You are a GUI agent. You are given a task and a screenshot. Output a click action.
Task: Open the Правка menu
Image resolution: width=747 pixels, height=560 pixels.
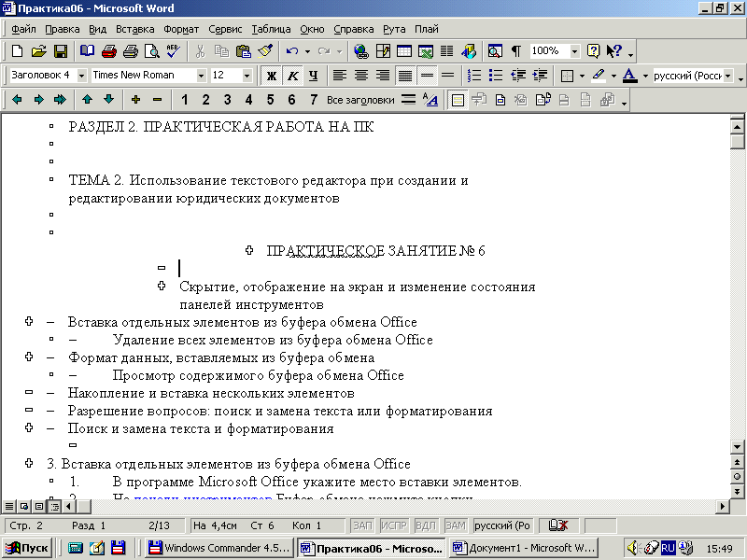[x=63, y=29]
